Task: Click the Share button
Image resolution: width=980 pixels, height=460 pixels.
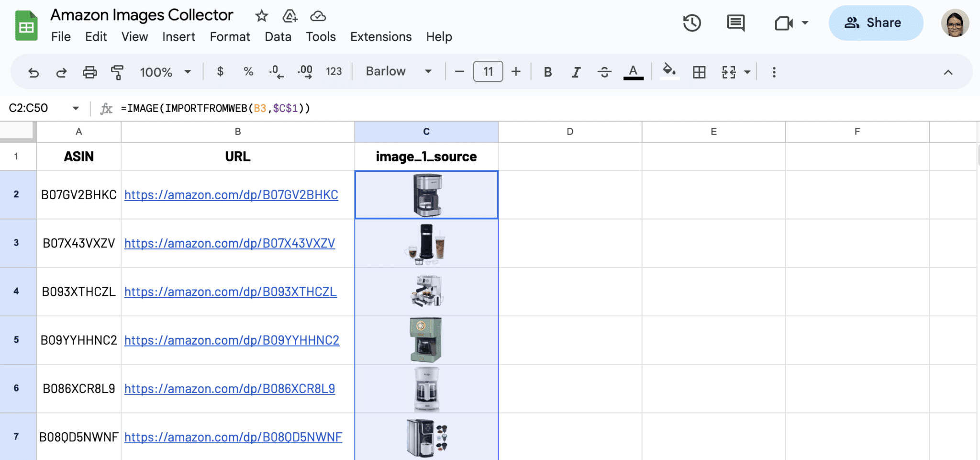Action: 876,22
